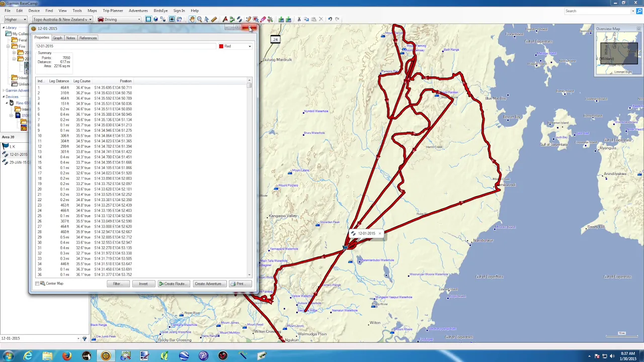Screen dimensions: 644x362
Task: Click the L K flag waypoint icon
Action: pyautogui.click(x=5, y=146)
